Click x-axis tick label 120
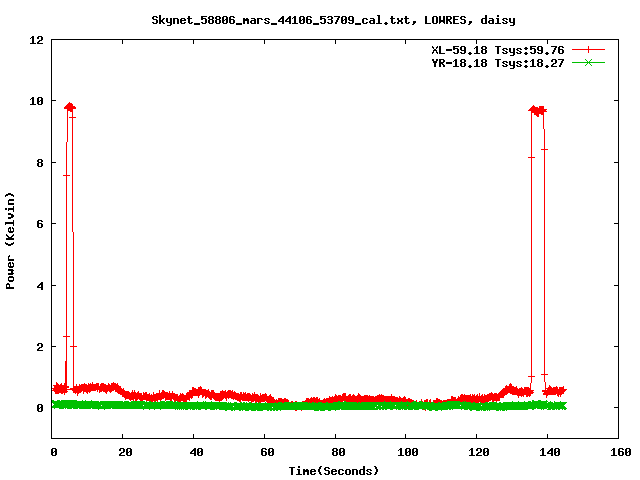This screenshot has width=640, height=480. (479, 452)
